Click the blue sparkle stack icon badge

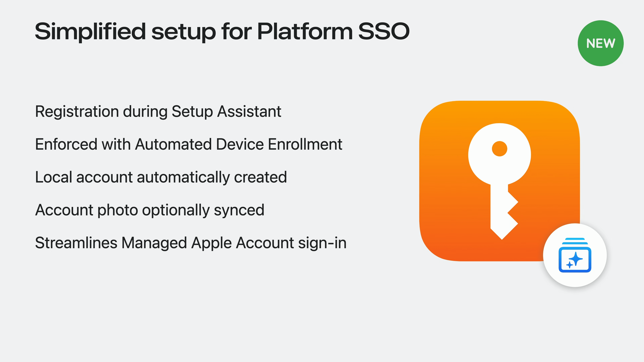(x=575, y=255)
